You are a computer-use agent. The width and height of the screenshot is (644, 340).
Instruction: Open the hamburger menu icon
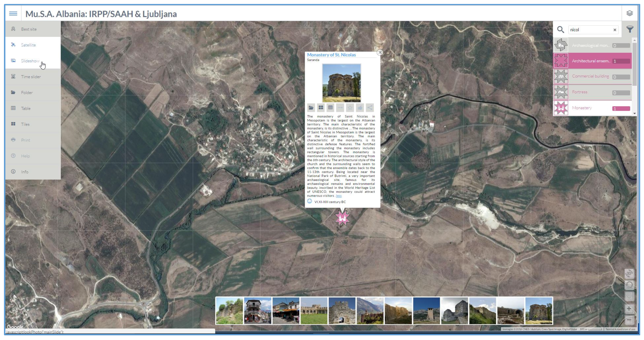click(x=13, y=13)
